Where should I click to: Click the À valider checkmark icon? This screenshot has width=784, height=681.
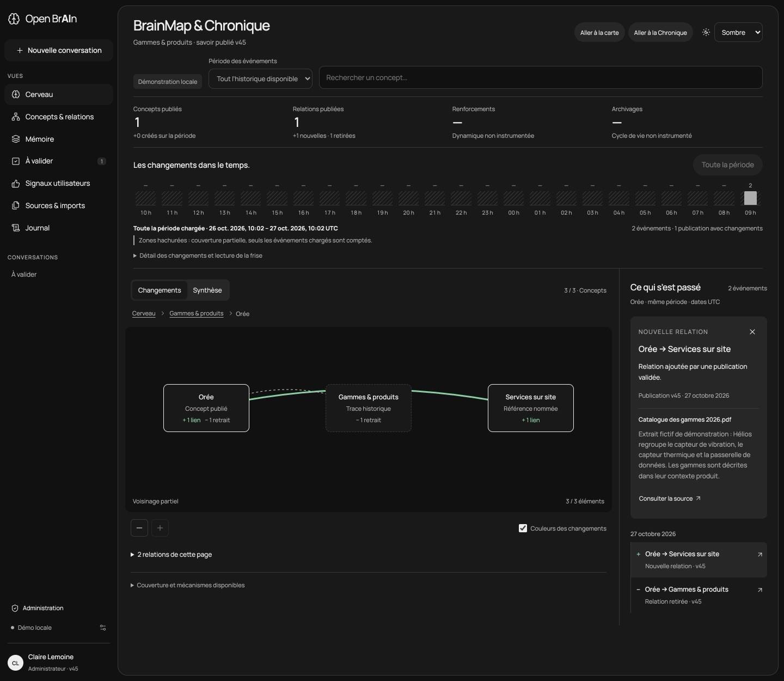point(16,161)
